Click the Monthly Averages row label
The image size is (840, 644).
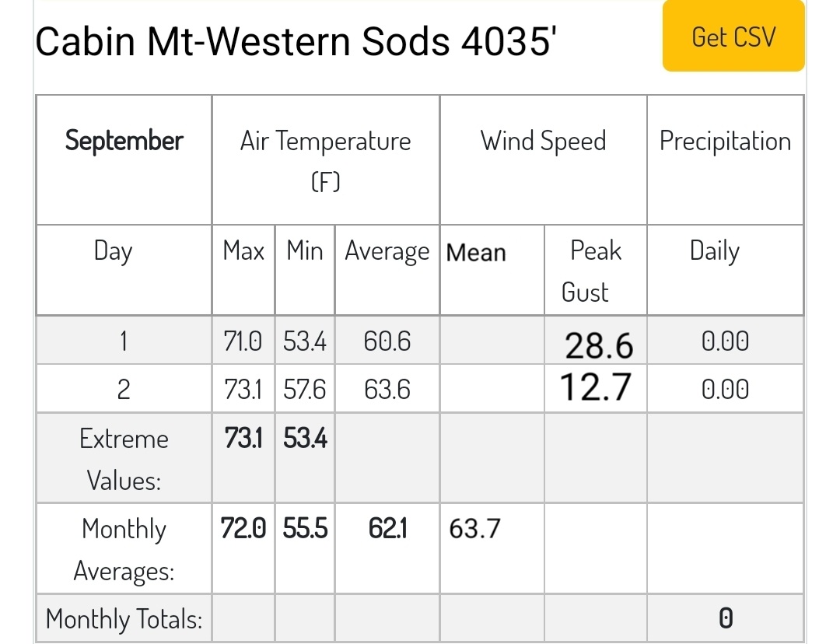[x=124, y=549]
